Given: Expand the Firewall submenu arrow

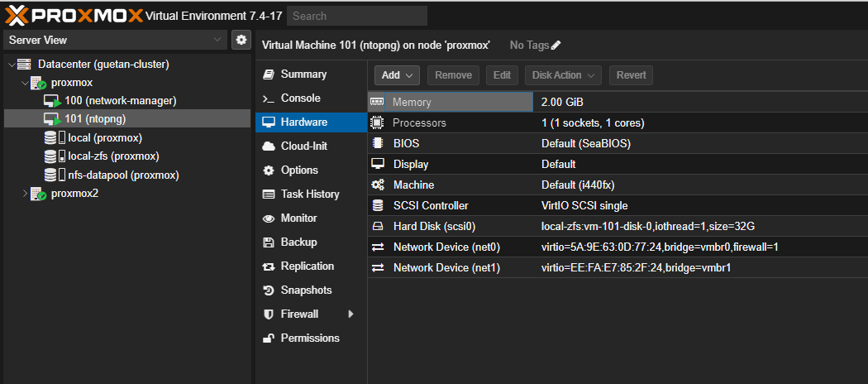Looking at the screenshot, I should tap(351, 314).
